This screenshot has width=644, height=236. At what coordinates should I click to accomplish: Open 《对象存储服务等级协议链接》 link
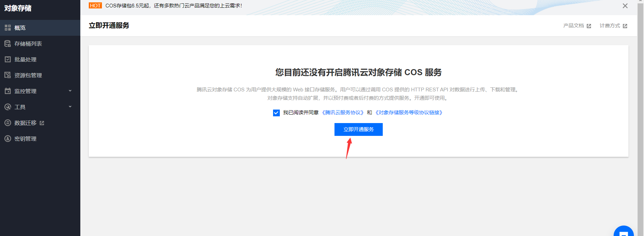click(x=409, y=113)
